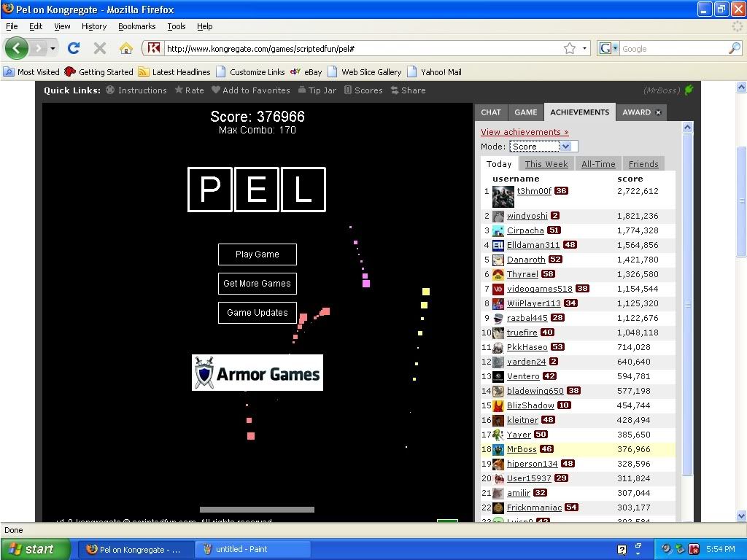The height and width of the screenshot is (560, 747).
Task: Open MrBoss's profile link in leaderboard
Action: [522, 449]
